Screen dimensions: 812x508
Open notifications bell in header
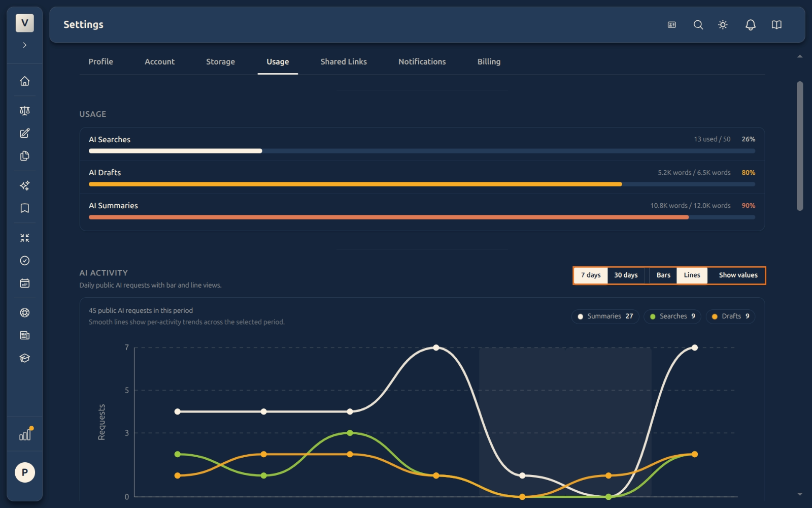pyautogui.click(x=751, y=25)
